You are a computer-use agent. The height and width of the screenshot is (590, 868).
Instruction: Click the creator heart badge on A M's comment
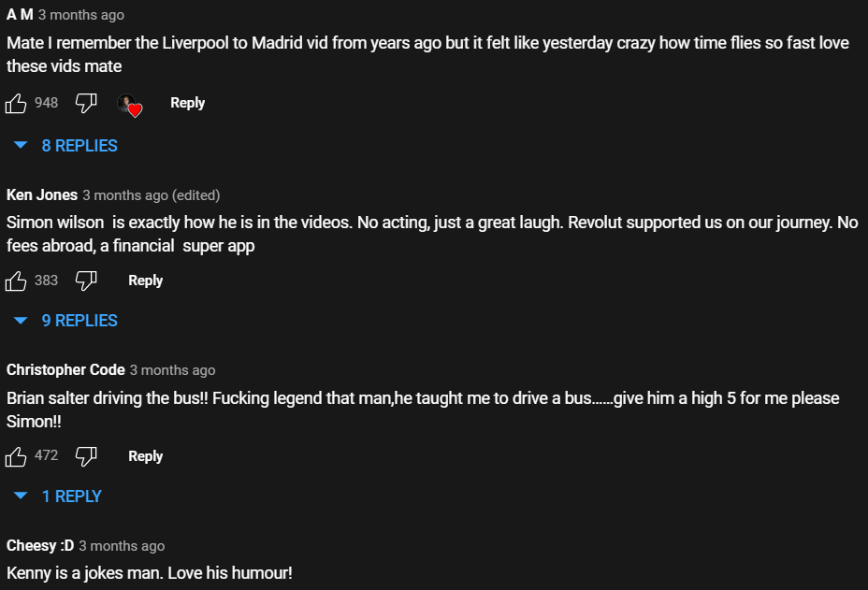[x=129, y=105]
